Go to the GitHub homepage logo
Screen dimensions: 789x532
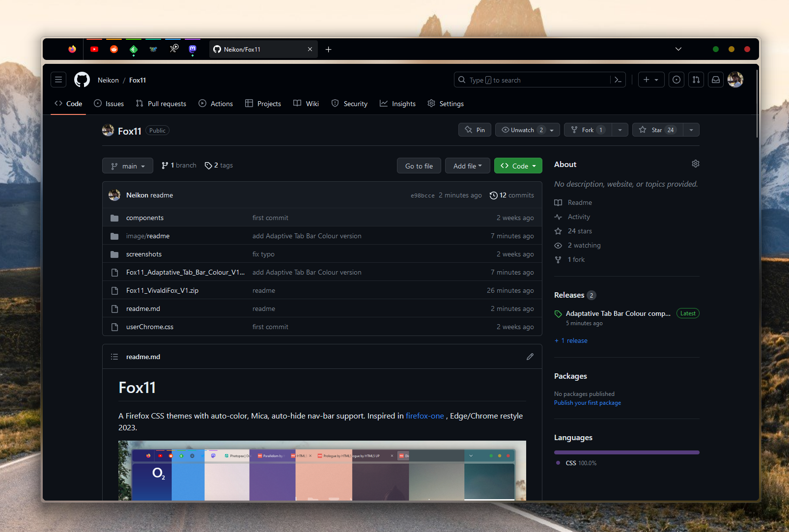pos(82,80)
